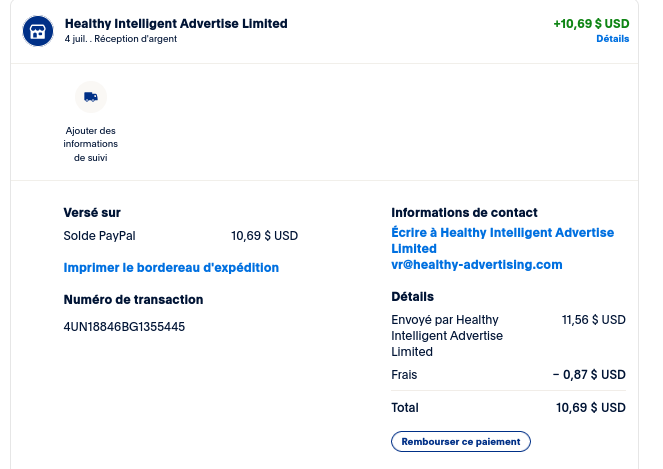663x469 pixels.
Task: Click the merchant storefront icon
Action: point(38,31)
